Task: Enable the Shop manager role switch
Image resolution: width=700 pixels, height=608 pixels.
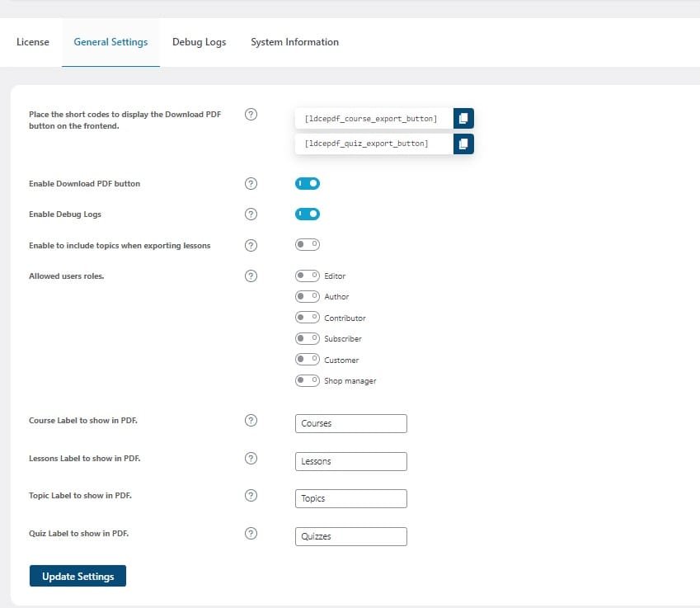Action: 308,380
